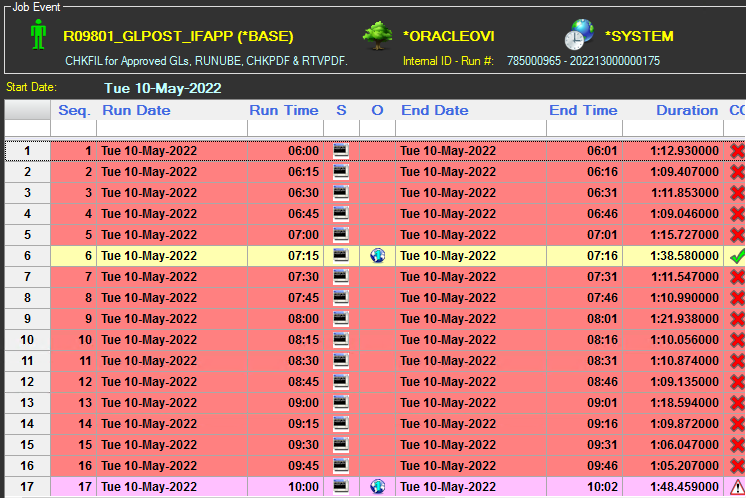The height and width of the screenshot is (498, 746).
Task: Click the globe icon in row 17
Action: (377, 487)
